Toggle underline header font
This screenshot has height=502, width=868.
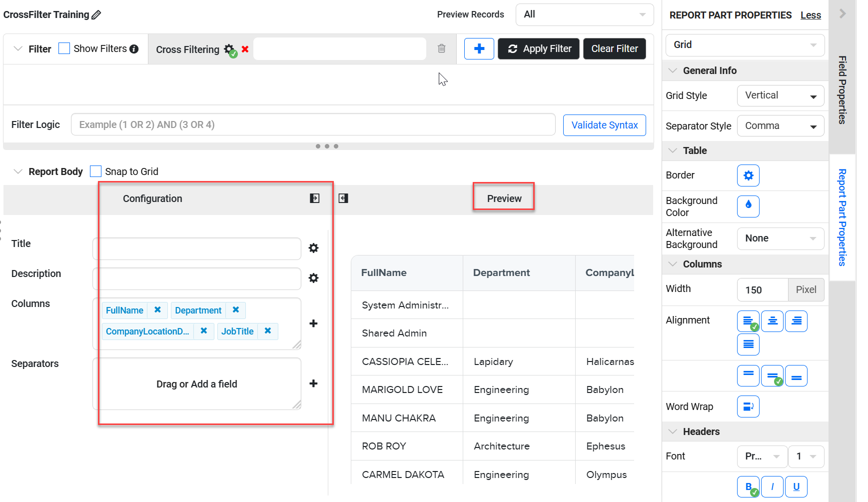796,487
